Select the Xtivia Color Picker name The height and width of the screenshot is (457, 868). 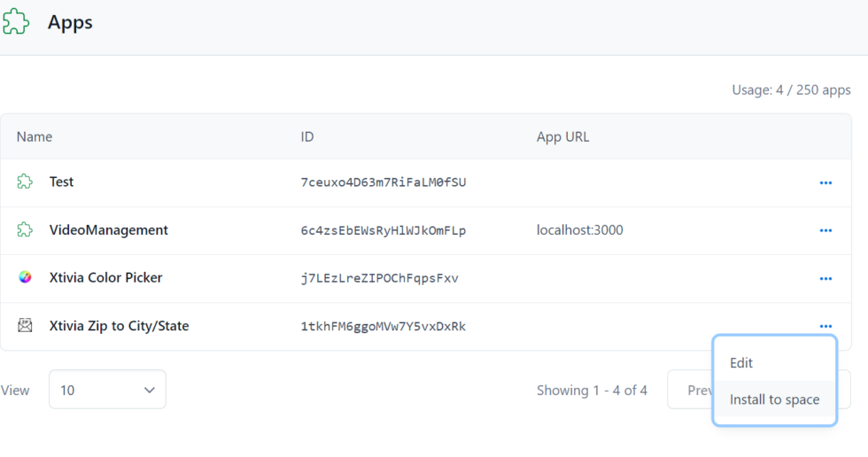pos(105,277)
